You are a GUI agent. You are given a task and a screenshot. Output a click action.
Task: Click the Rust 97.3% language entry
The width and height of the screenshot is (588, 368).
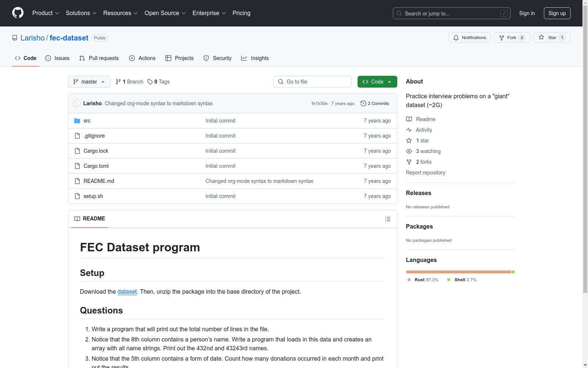423,280
